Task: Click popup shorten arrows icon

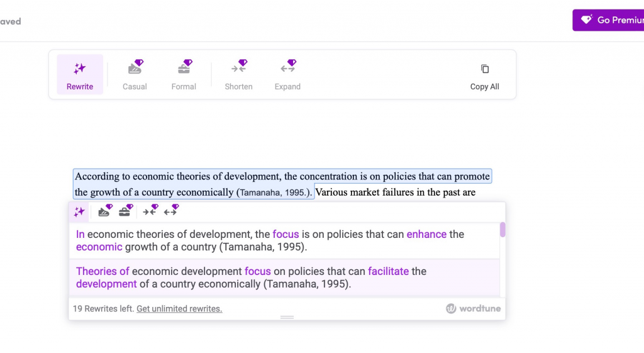Action: 150,210
